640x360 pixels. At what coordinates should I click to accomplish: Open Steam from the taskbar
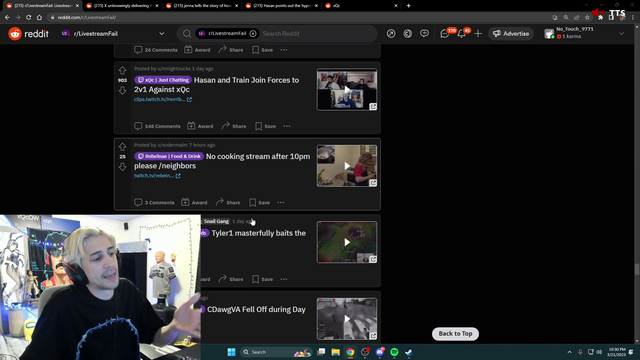(x=409, y=352)
